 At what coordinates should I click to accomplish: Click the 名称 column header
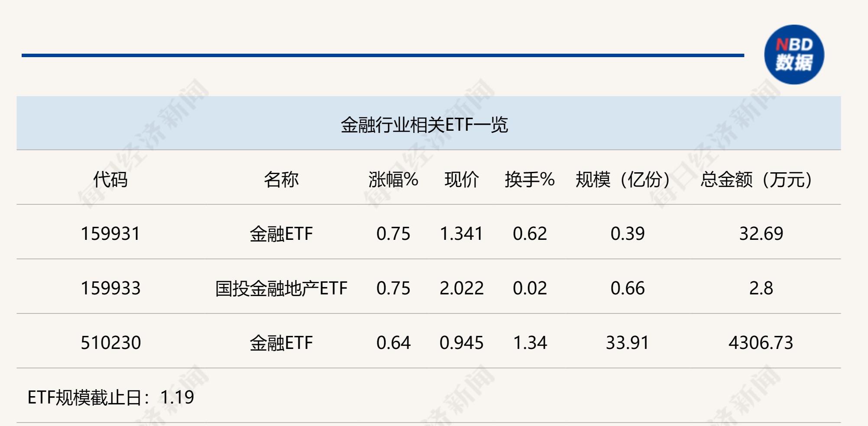(x=281, y=179)
